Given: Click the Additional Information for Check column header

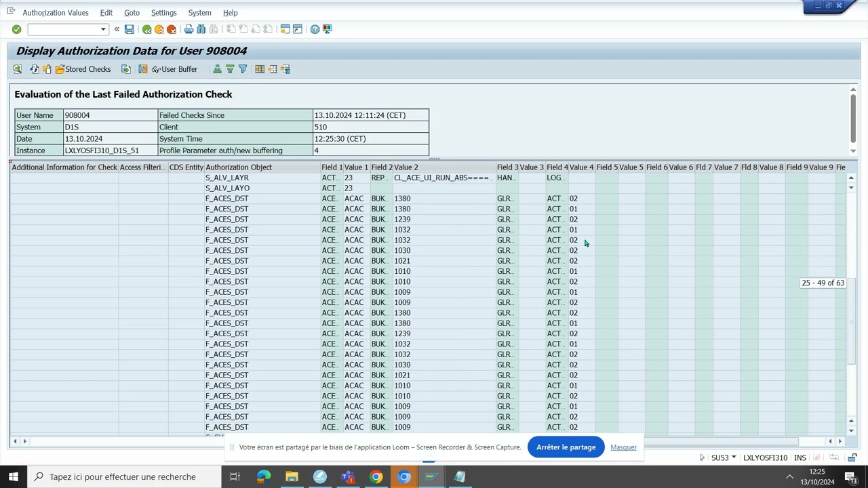Looking at the screenshot, I should coord(64,167).
